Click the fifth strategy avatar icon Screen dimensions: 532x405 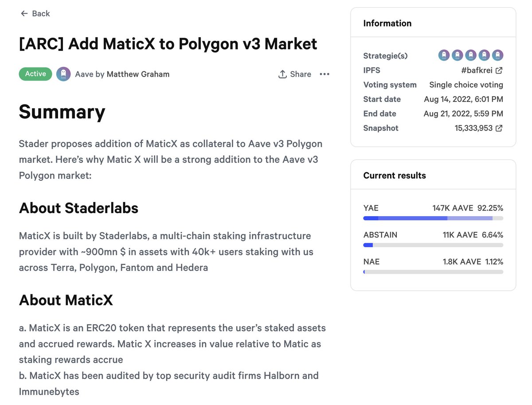498,55
